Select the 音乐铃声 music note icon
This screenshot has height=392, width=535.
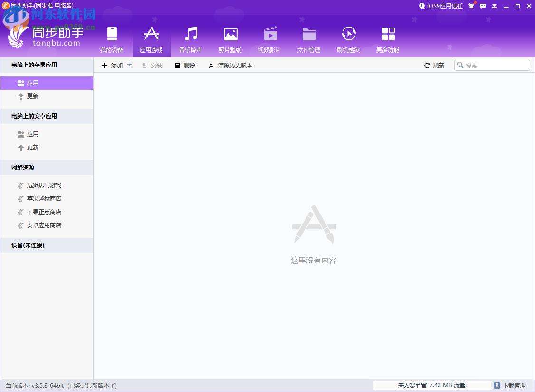[191, 34]
